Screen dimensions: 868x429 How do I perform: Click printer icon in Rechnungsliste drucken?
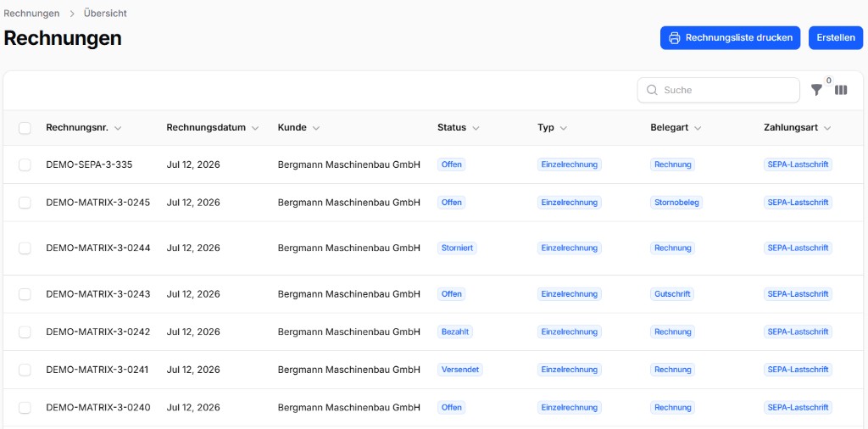click(x=674, y=38)
